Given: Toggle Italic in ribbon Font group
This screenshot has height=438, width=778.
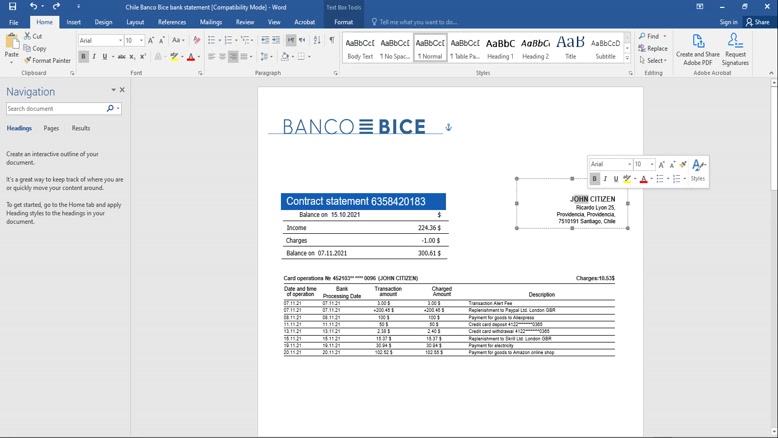Looking at the screenshot, I should (x=94, y=57).
